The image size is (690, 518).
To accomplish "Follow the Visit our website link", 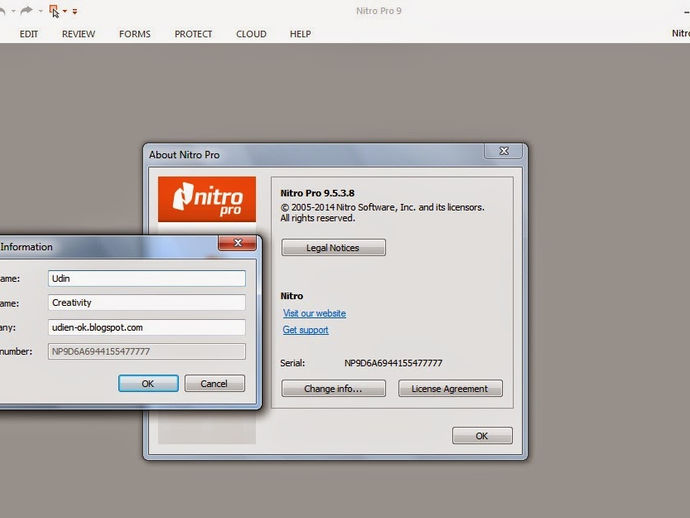I will click(314, 313).
